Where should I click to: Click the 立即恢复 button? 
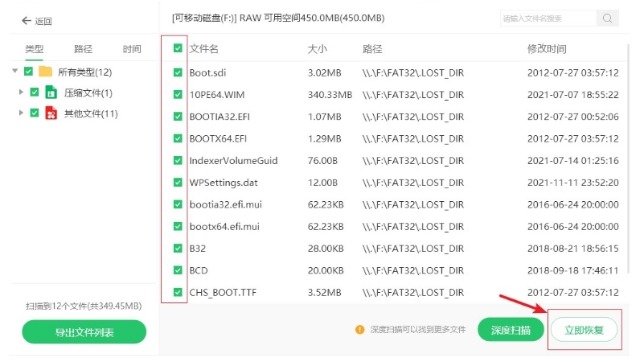584,329
